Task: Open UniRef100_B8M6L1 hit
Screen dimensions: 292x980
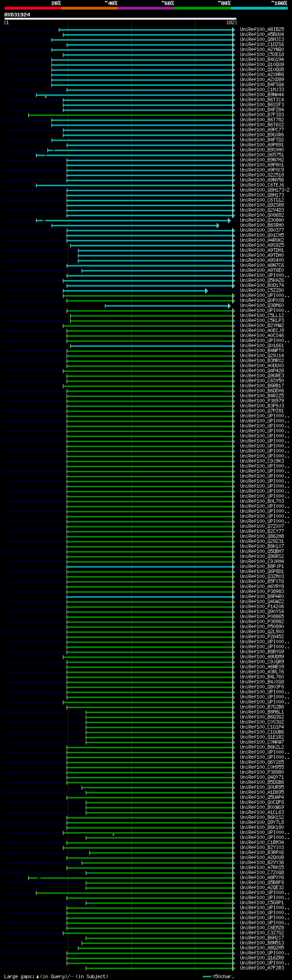Action: click(262, 712)
